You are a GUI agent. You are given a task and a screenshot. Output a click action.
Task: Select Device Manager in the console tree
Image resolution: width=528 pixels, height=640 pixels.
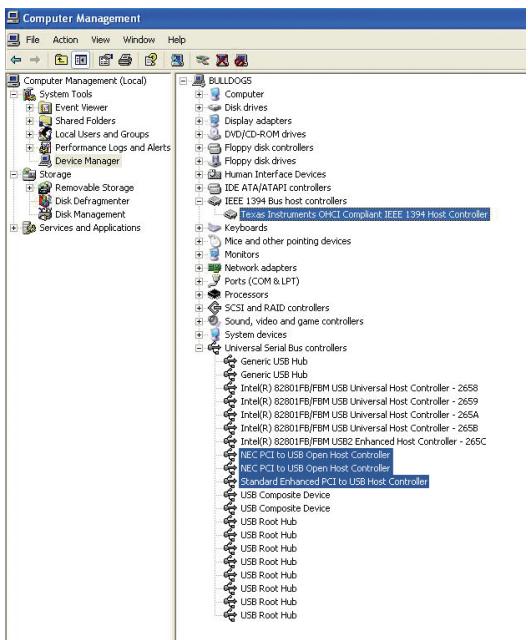[x=87, y=161]
